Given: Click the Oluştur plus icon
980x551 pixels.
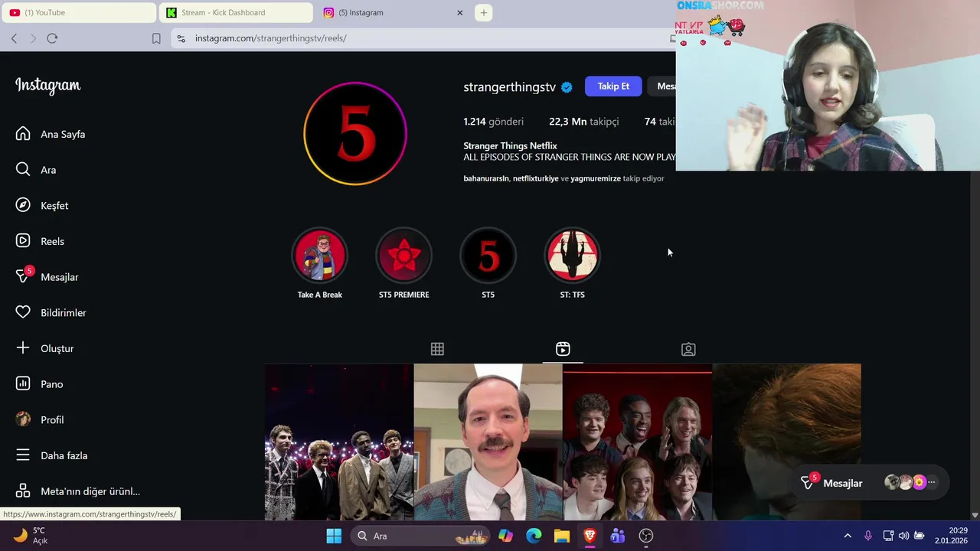Looking at the screenshot, I should click(x=23, y=348).
